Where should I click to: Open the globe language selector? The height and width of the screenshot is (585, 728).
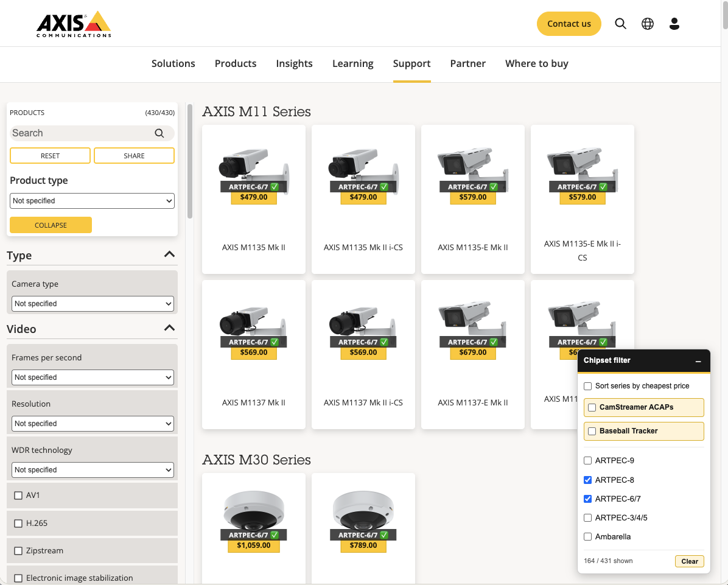(x=647, y=24)
